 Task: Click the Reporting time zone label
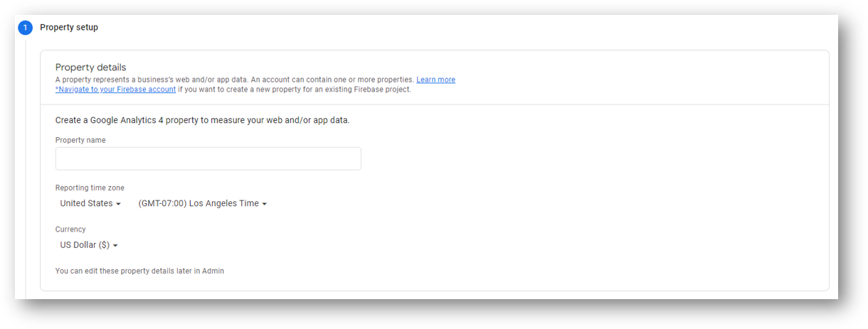[x=90, y=188]
